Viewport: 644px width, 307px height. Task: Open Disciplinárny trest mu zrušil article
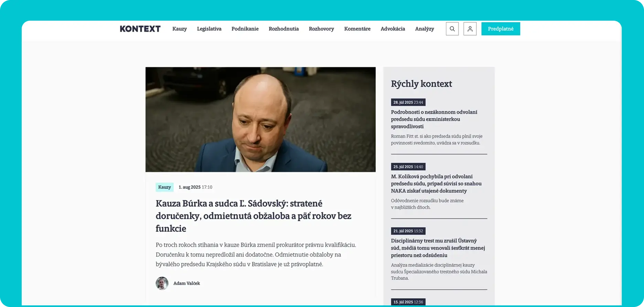point(438,248)
